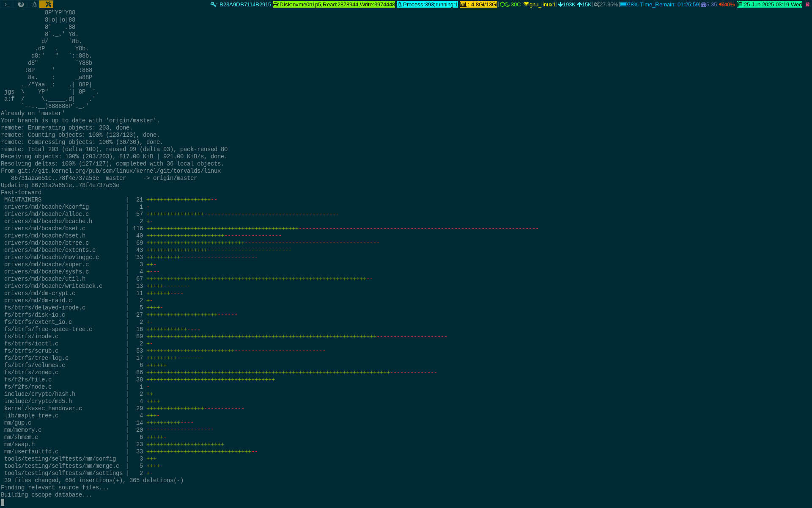Click 'Building cscope database...' line
The width and height of the screenshot is (812, 508).
(x=47, y=495)
